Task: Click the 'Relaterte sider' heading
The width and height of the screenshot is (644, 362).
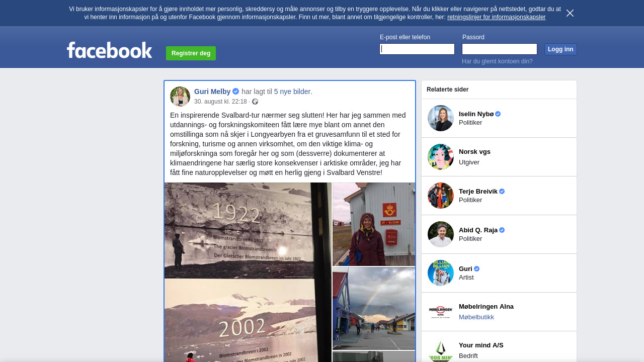Action: (447, 89)
